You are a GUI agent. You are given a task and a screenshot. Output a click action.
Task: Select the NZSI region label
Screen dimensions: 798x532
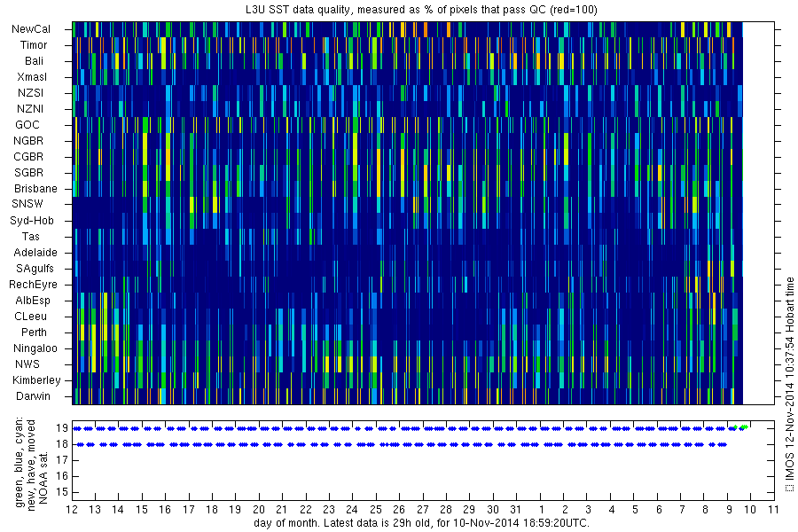pos(30,92)
